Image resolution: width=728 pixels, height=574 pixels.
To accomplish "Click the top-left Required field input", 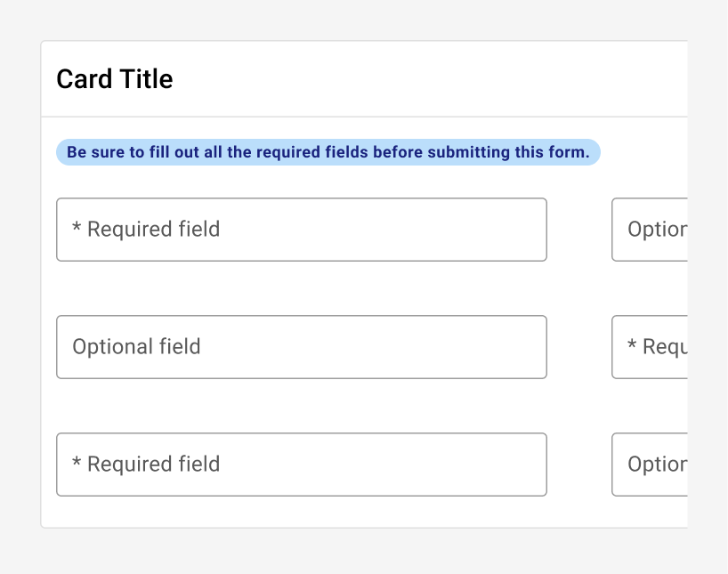I will point(302,230).
